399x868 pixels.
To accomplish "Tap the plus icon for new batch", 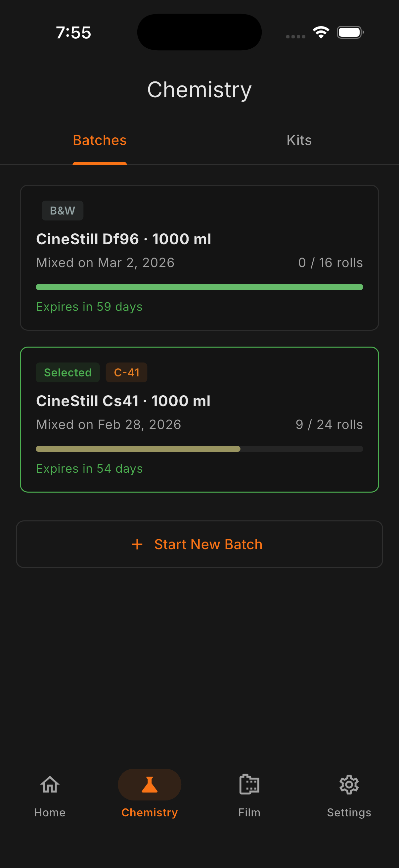I will (137, 544).
